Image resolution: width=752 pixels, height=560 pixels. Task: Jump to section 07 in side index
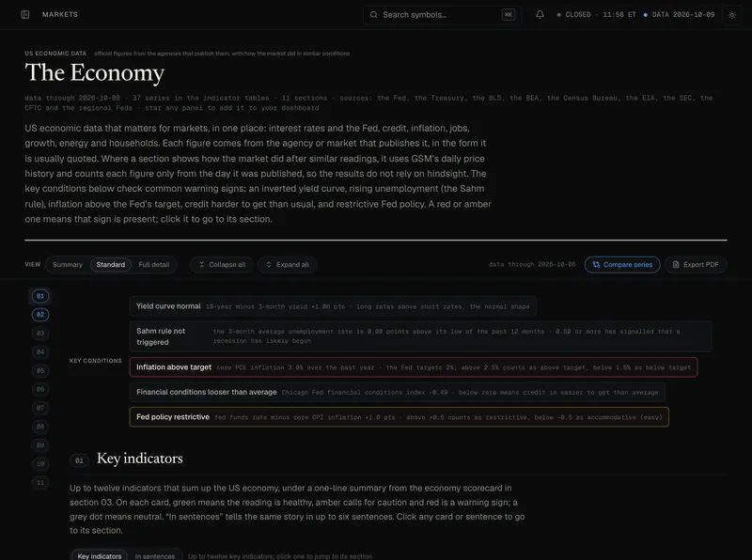(x=40, y=408)
